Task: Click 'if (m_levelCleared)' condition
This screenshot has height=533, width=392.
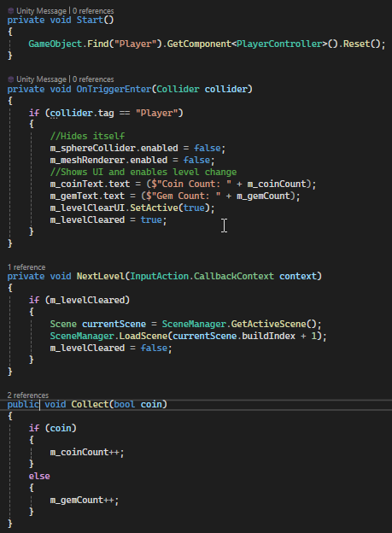Action: [79, 300]
